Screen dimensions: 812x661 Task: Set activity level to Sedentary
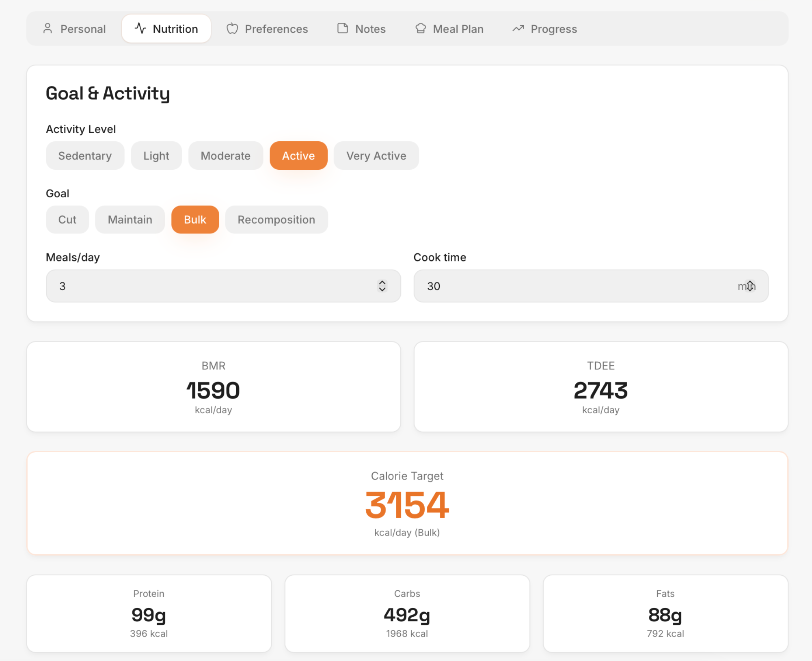pyautogui.click(x=85, y=156)
